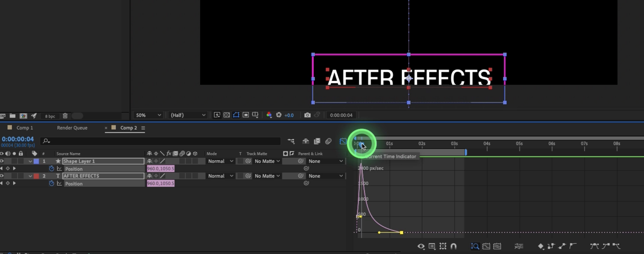Image resolution: width=644 pixels, height=254 pixels.
Task: Open the Grid and Guide options icon
Action: (x=255, y=115)
